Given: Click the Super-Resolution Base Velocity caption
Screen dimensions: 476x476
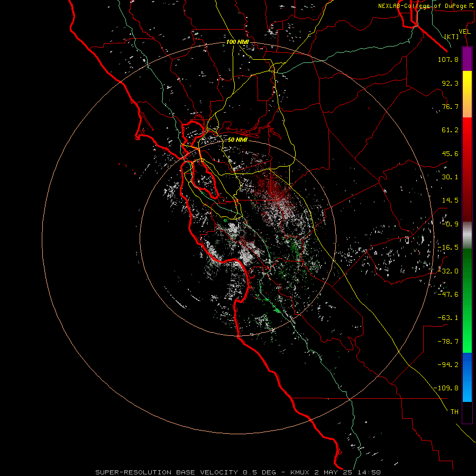Looking at the screenshot, I should pos(237,472).
